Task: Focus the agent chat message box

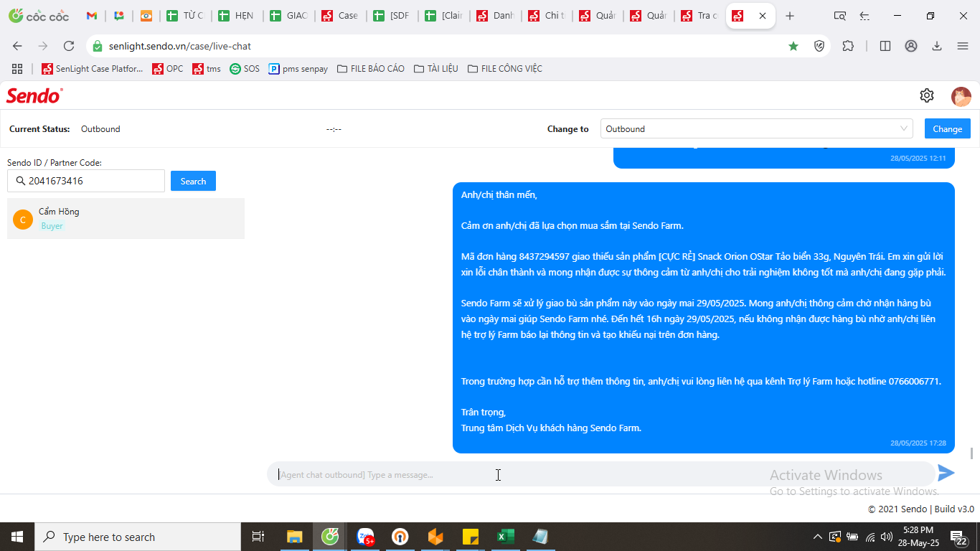Action: (601, 474)
